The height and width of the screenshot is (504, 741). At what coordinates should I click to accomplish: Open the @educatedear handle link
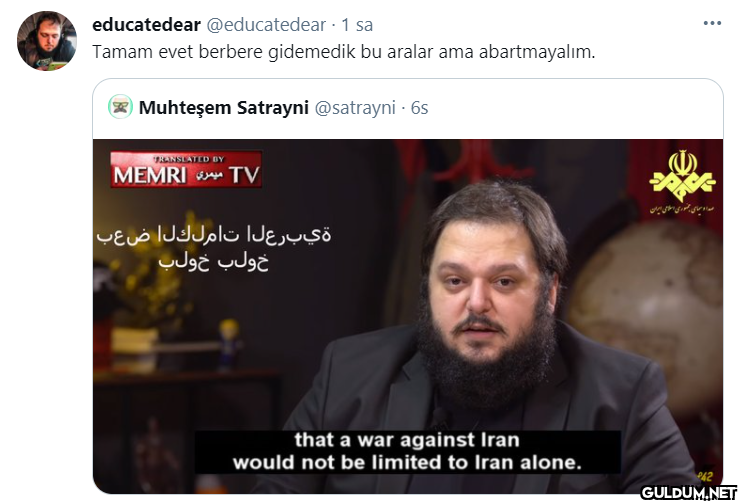267,25
